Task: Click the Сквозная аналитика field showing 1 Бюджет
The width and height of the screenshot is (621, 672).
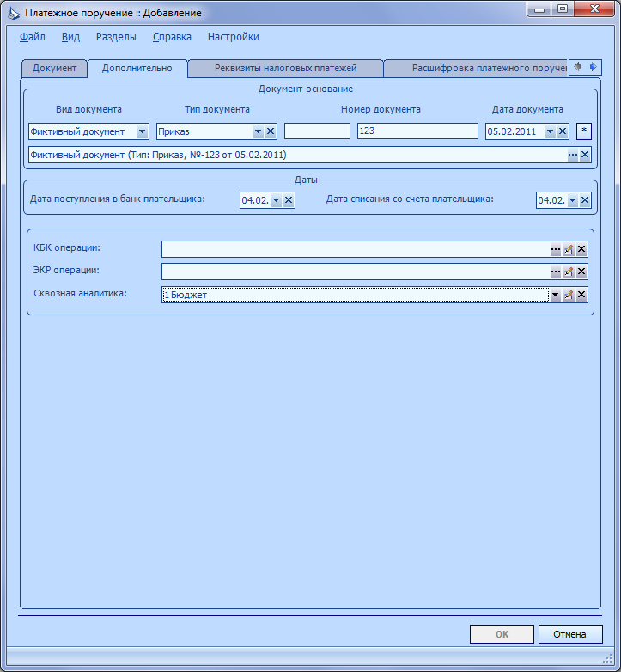Action: (x=356, y=295)
